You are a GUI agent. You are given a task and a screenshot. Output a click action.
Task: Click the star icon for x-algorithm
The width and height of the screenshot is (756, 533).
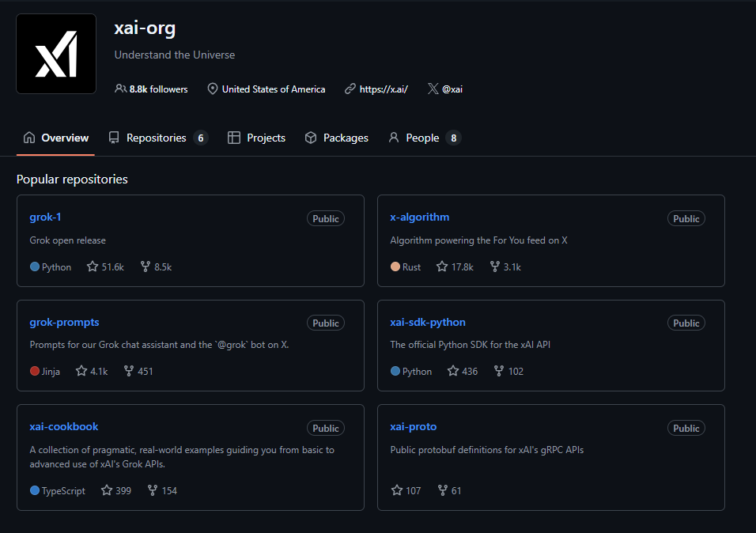[442, 266]
